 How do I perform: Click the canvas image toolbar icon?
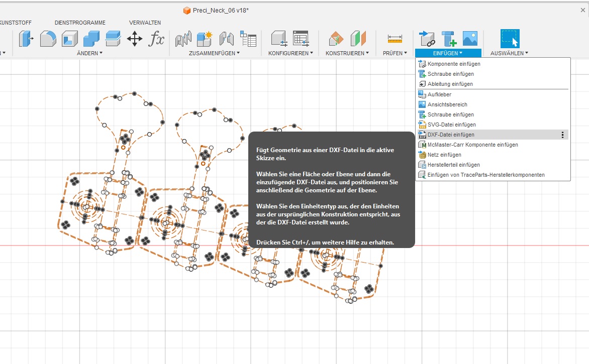(470, 39)
